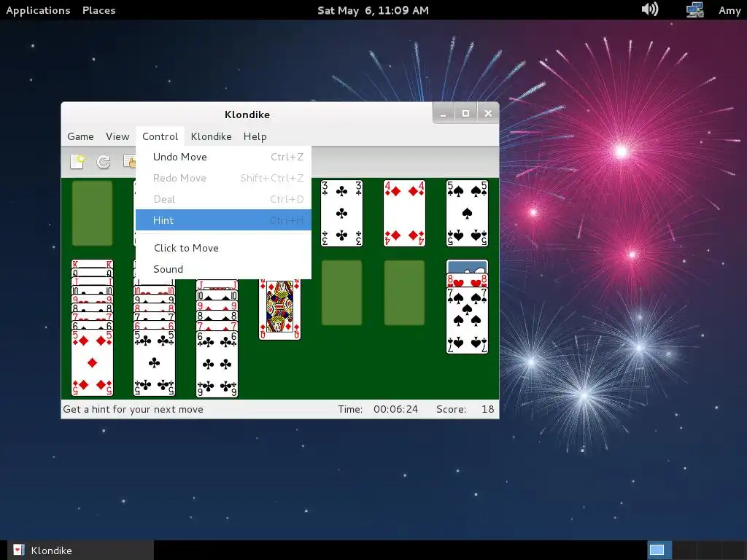747x560 pixels.
Task: Choose Redo Move menu entry
Action: click(223, 178)
